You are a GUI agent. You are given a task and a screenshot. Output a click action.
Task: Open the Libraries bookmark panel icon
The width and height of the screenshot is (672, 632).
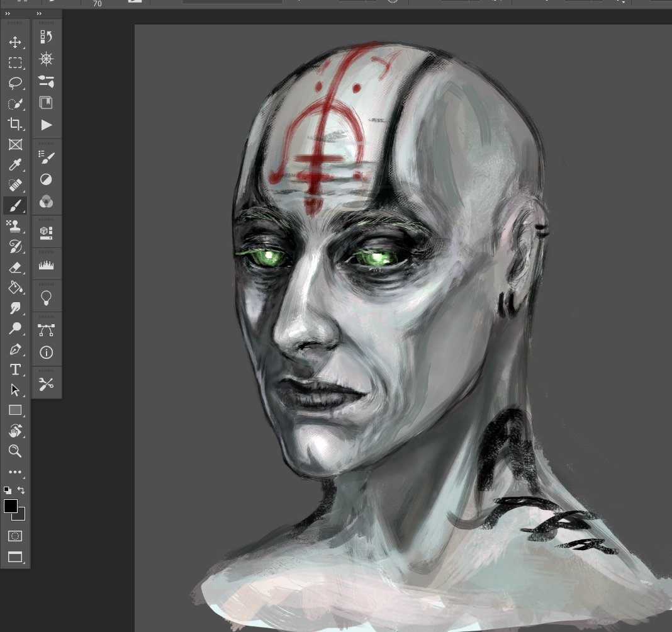coord(47,103)
